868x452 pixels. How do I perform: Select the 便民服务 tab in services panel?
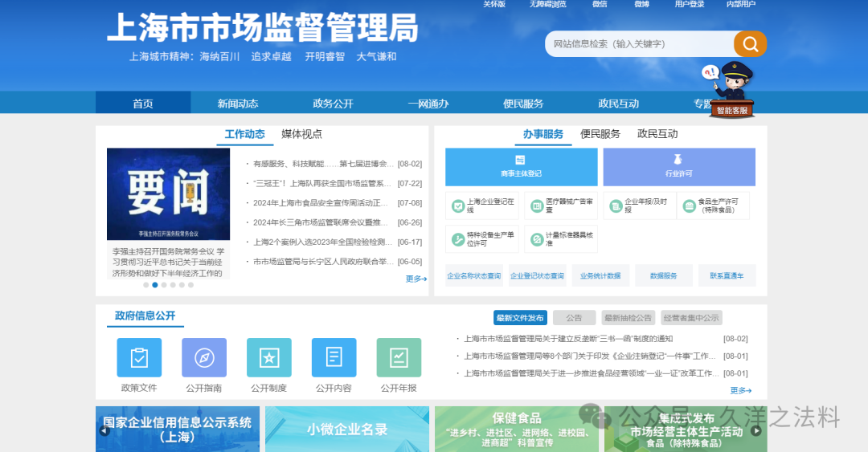(600, 134)
